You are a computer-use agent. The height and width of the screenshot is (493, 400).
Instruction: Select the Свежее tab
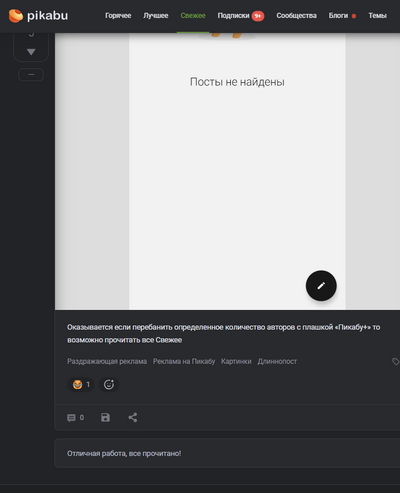193,16
